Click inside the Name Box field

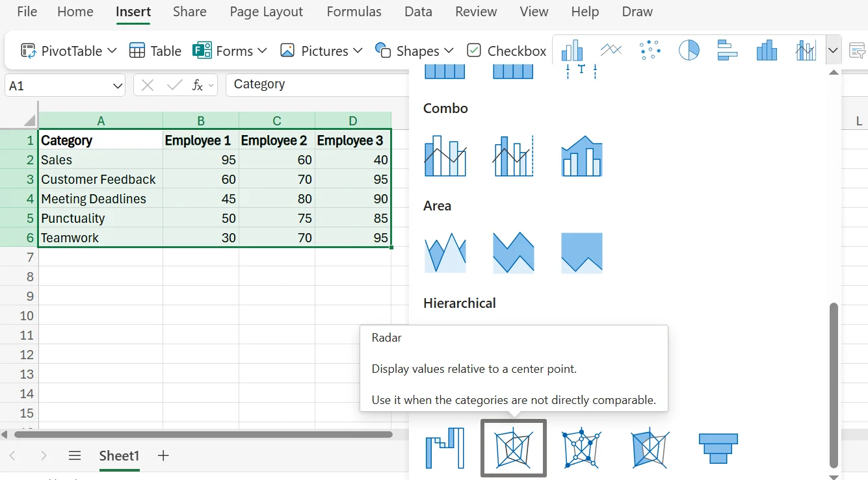(59, 84)
